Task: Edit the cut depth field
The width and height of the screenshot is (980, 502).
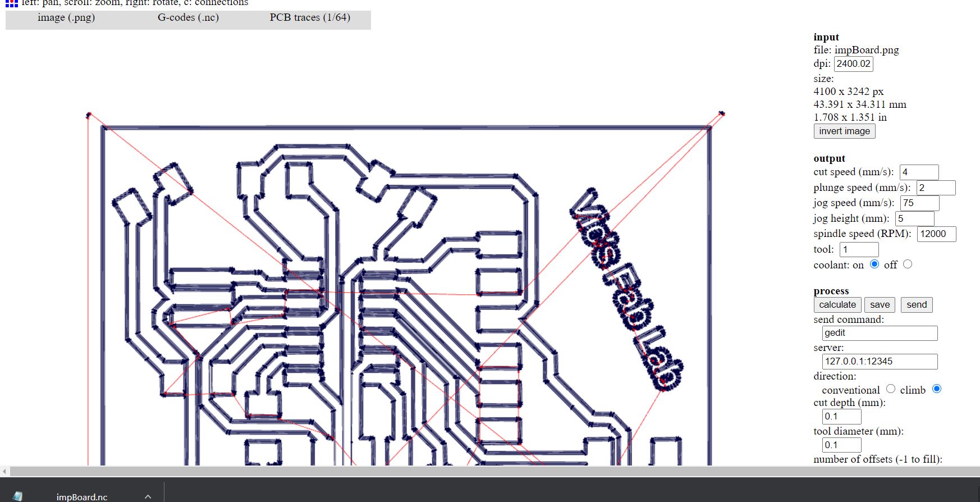Action: tap(841, 417)
